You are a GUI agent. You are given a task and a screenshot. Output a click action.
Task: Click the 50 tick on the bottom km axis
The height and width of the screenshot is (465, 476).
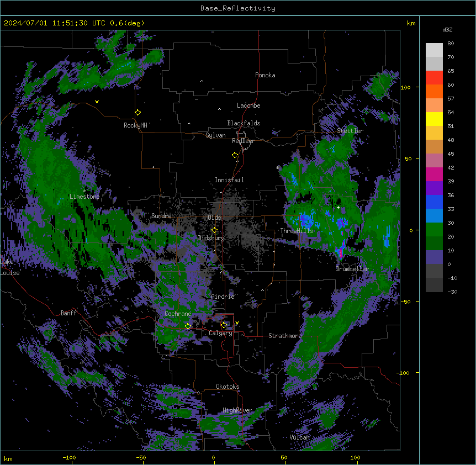click(x=284, y=457)
